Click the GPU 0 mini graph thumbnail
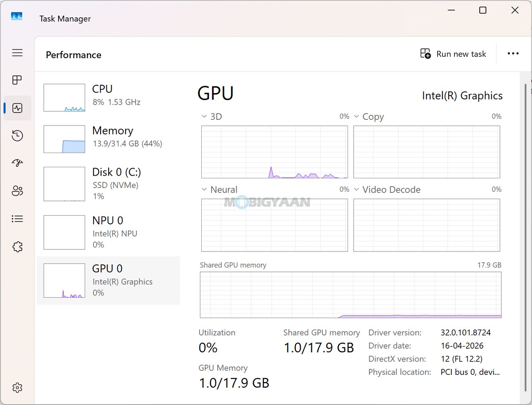532x405 pixels. (x=64, y=280)
